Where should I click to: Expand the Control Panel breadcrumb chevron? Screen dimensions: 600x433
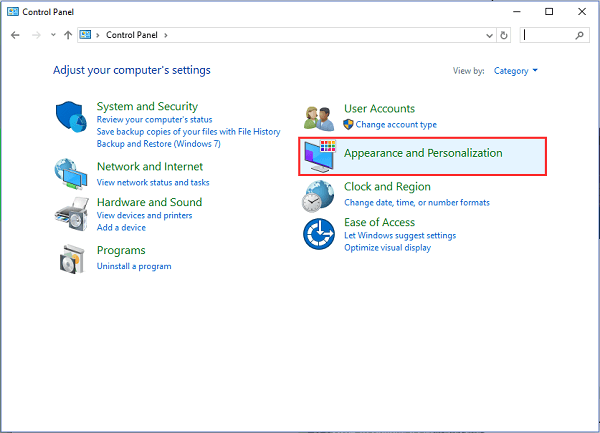pyautogui.click(x=166, y=35)
